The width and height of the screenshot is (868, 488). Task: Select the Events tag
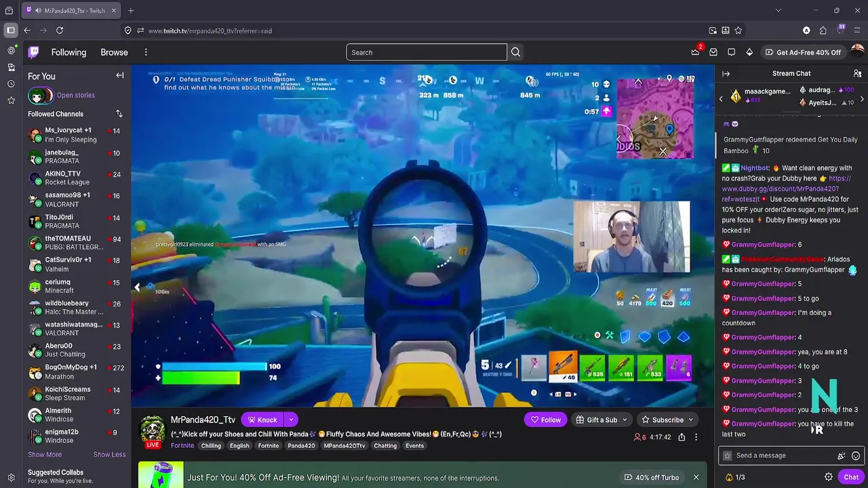coord(414,445)
